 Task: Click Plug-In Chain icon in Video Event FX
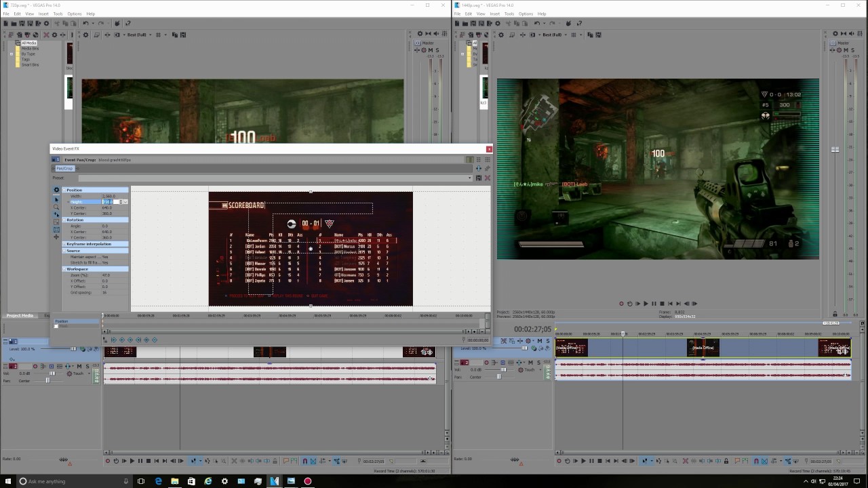[478, 168]
